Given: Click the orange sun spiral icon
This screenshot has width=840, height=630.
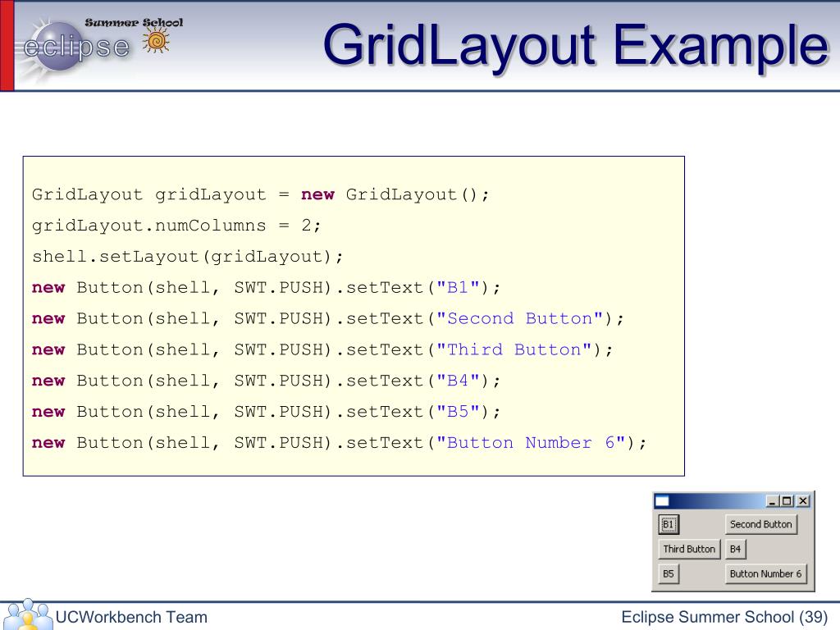Looking at the screenshot, I should coord(156,42).
